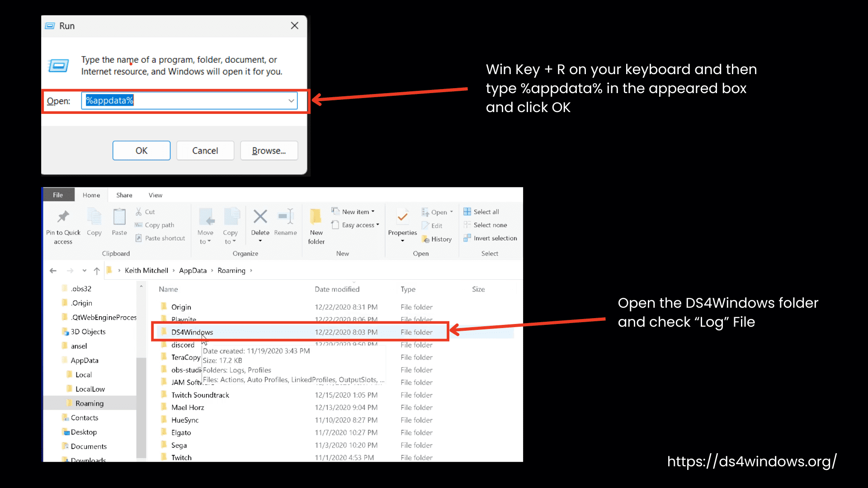The image size is (868, 488).
Task: Close the Run dialog with X
Action: click(294, 26)
